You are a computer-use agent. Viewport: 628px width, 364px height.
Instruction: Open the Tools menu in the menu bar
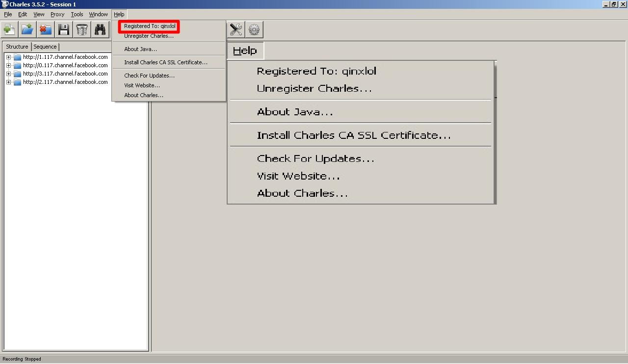click(x=77, y=14)
